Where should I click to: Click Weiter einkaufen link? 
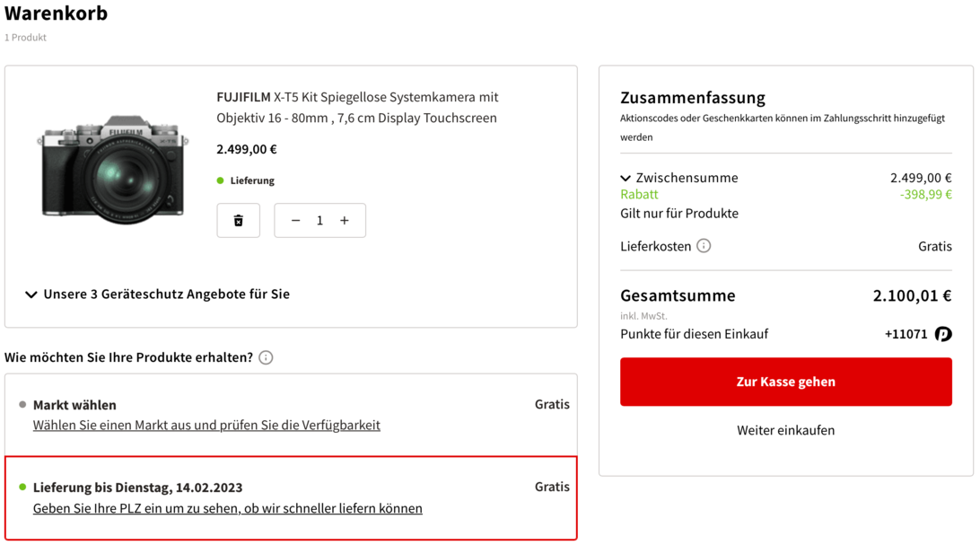click(x=785, y=431)
